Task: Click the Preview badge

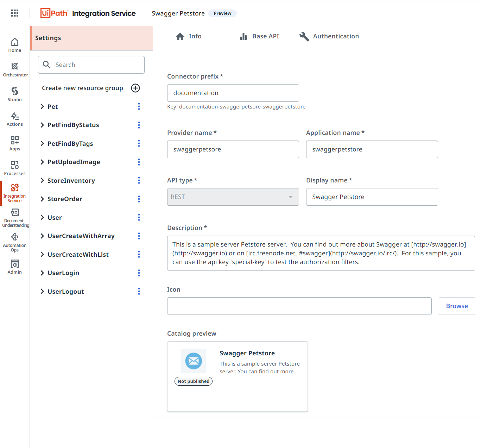Action: [222, 13]
